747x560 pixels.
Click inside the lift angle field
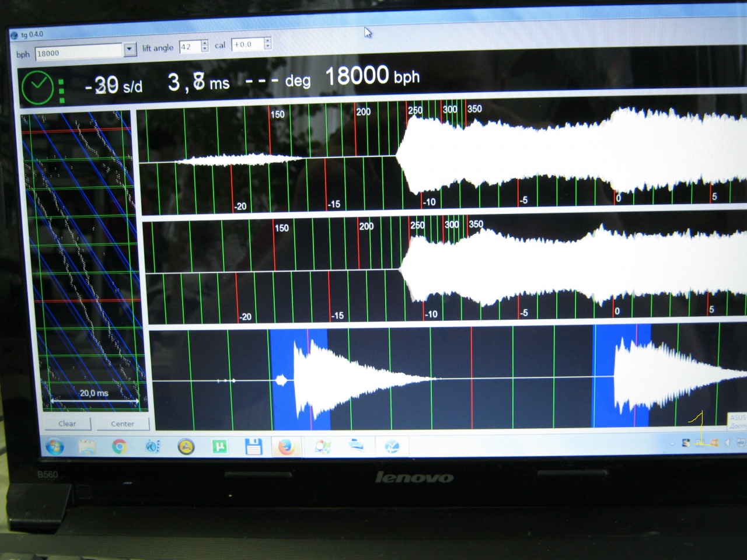tap(189, 47)
